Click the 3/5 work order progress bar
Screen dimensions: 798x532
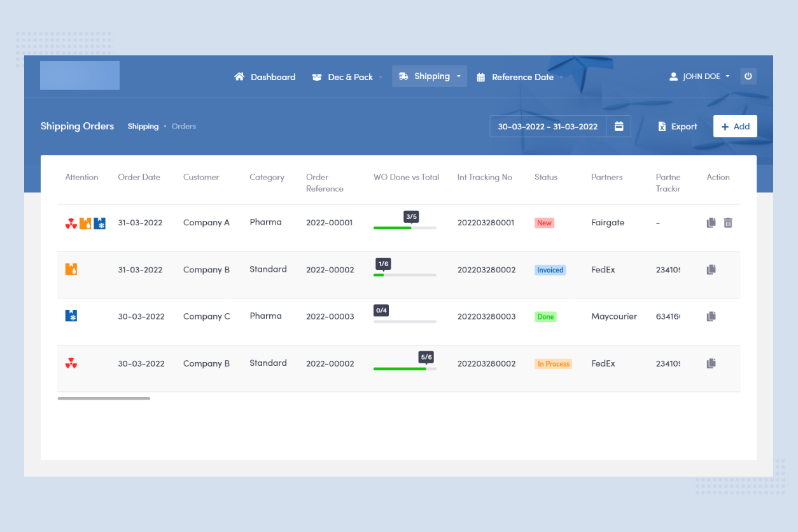(x=405, y=227)
